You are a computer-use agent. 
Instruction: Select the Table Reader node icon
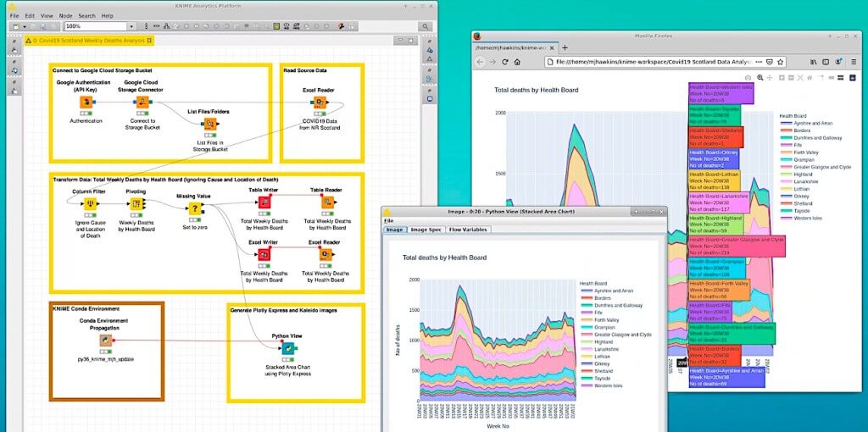(x=328, y=202)
